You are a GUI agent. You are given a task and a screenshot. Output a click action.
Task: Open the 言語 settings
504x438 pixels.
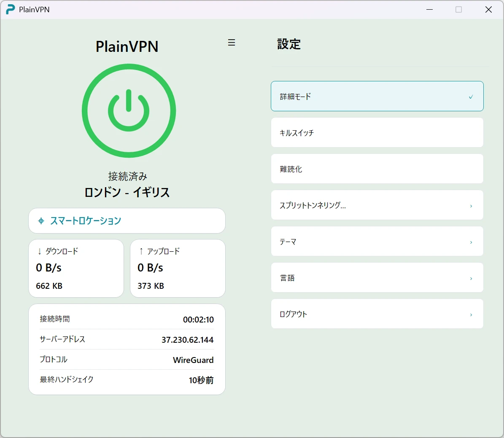pyautogui.click(x=377, y=278)
